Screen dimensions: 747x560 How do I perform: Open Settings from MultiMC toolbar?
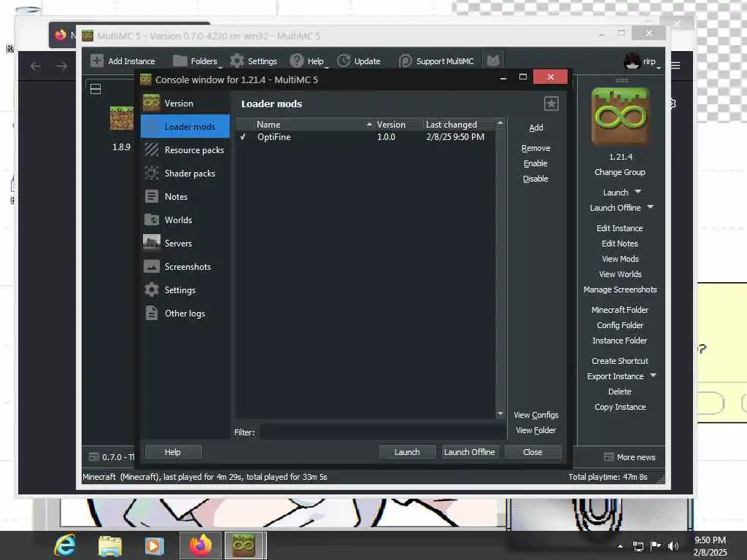(x=253, y=61)
